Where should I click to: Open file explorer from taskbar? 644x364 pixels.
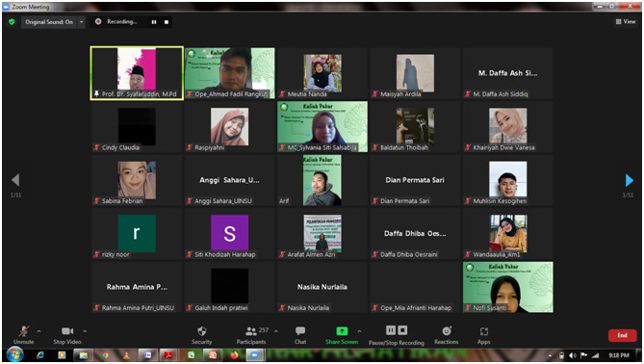pos(84,355)
